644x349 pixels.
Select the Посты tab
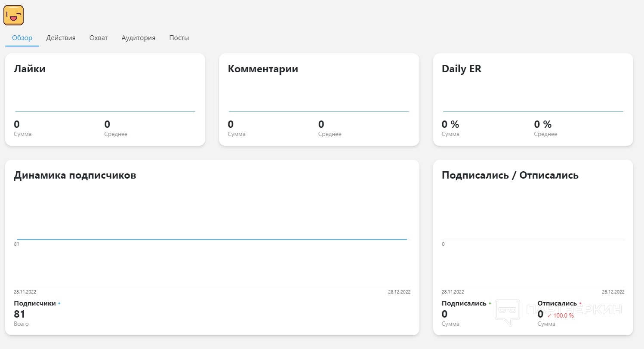179,38
